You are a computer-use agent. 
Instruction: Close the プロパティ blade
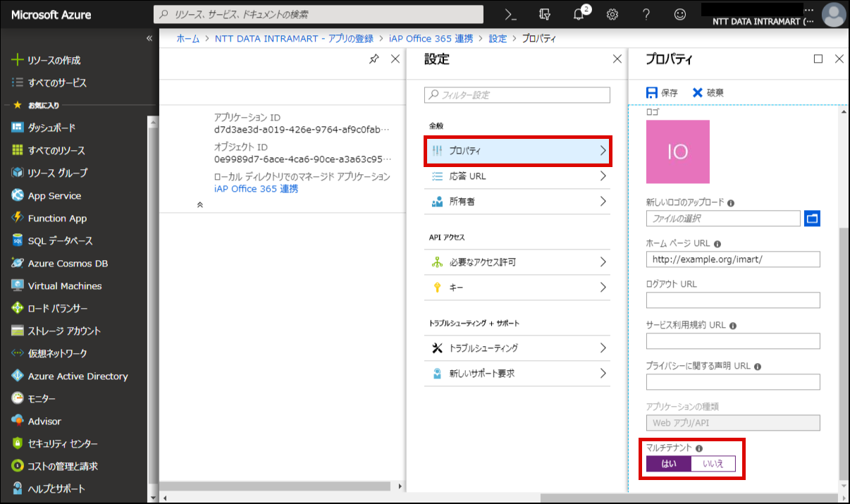(839, 59)
